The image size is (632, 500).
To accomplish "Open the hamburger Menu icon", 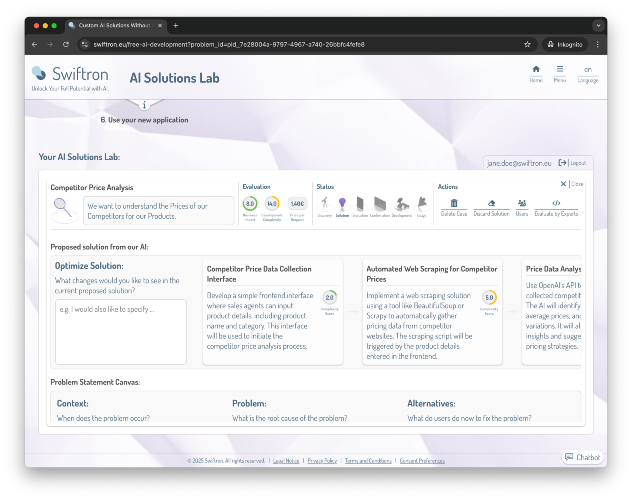I will [x=560, y=69].
